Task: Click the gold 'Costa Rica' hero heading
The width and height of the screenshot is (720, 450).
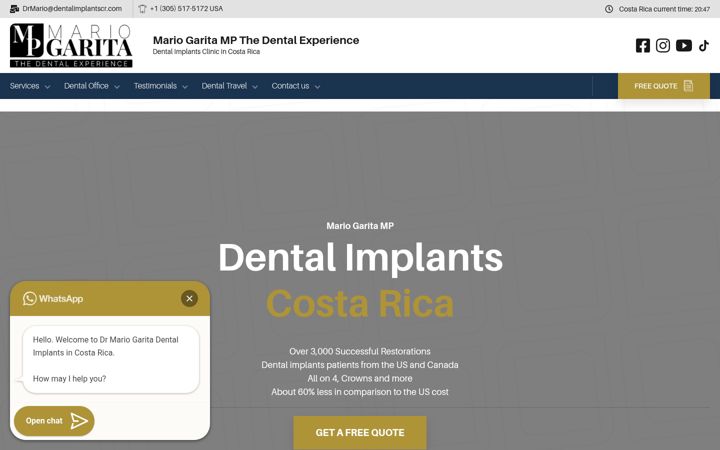Action: (360, 304)
